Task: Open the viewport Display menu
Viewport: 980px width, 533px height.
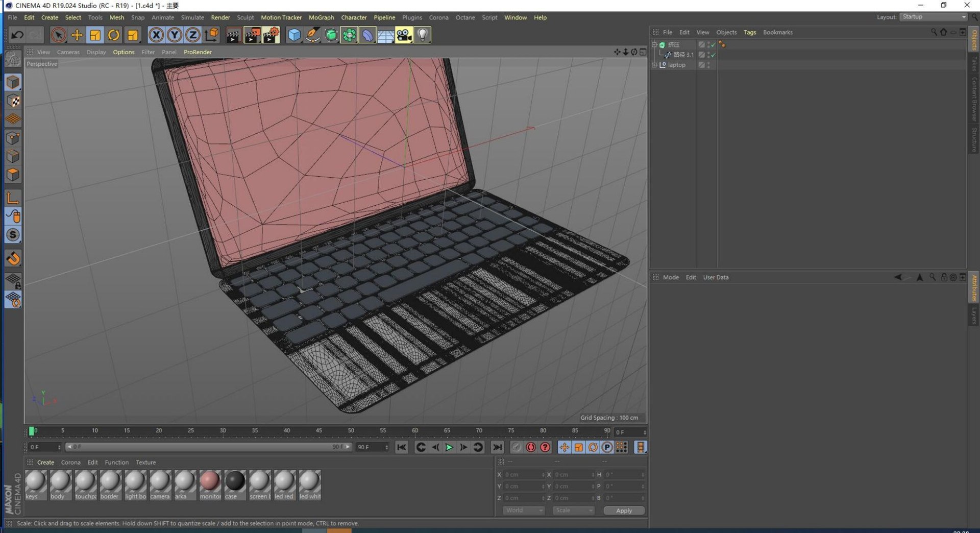Action: click(96, 52)
